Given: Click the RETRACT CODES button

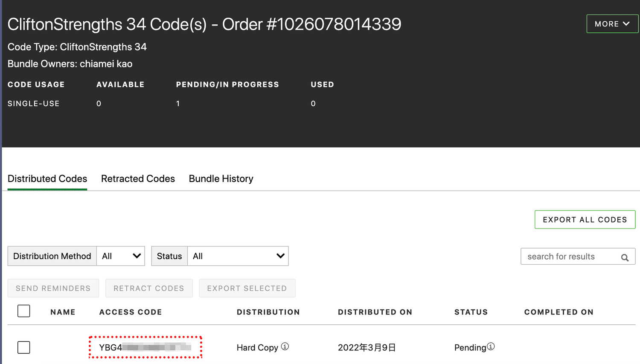Looking at the screenshot, I should (149, 288).
